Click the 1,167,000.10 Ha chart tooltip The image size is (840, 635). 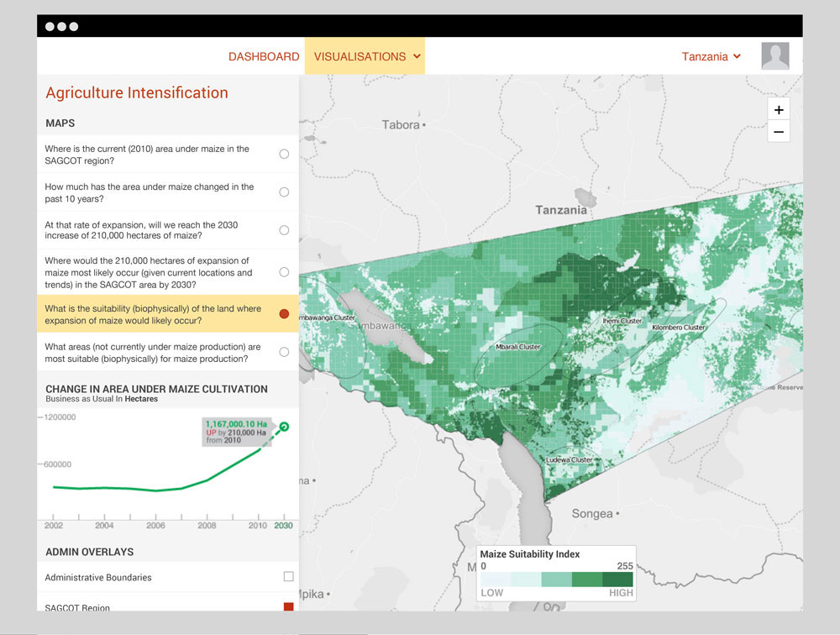(236, 432)
